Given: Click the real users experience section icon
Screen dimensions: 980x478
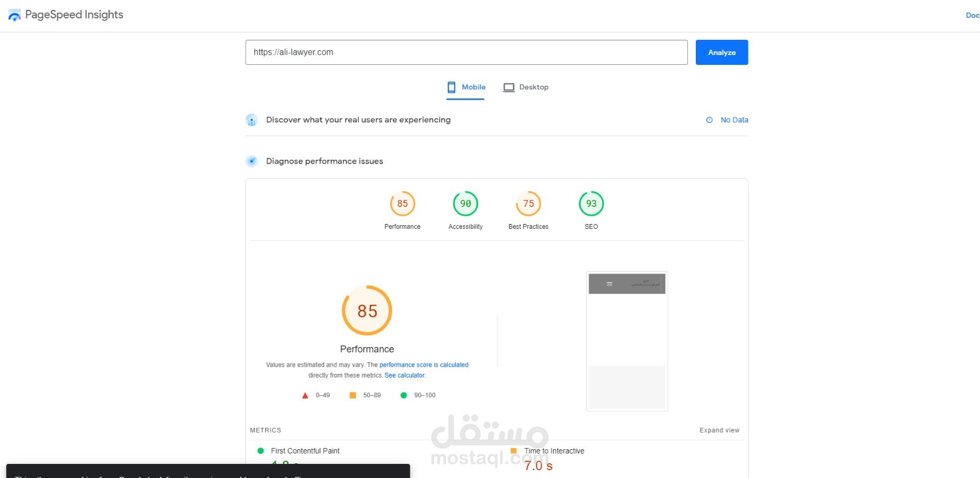Looking at the screenshot, I should 252,120.
